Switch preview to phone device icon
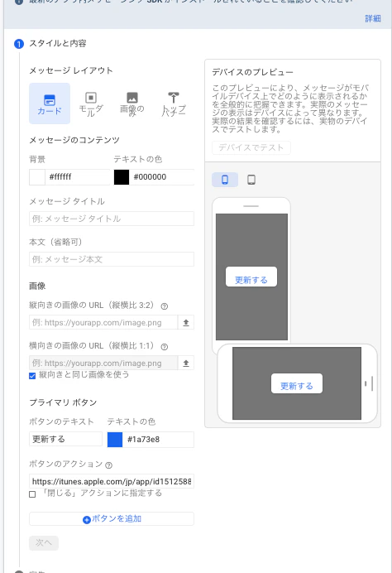Viewport: 392px width, 573px height. (x=225, y=180)
